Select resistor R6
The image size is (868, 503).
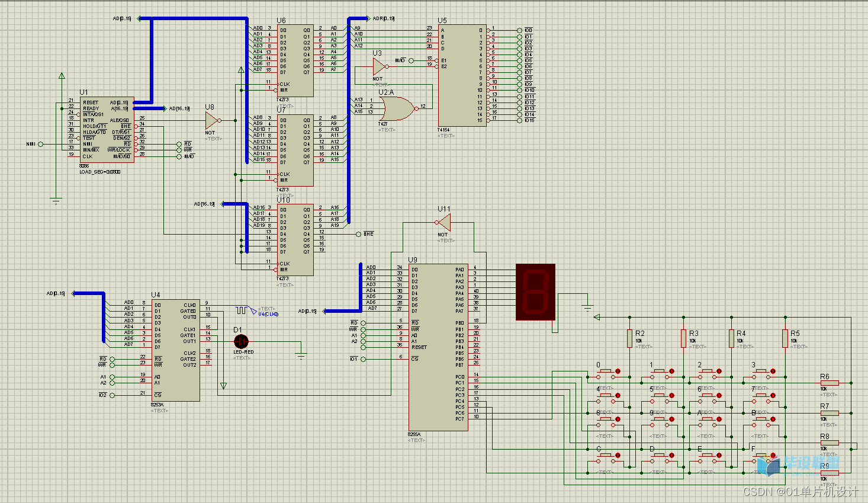830,383
